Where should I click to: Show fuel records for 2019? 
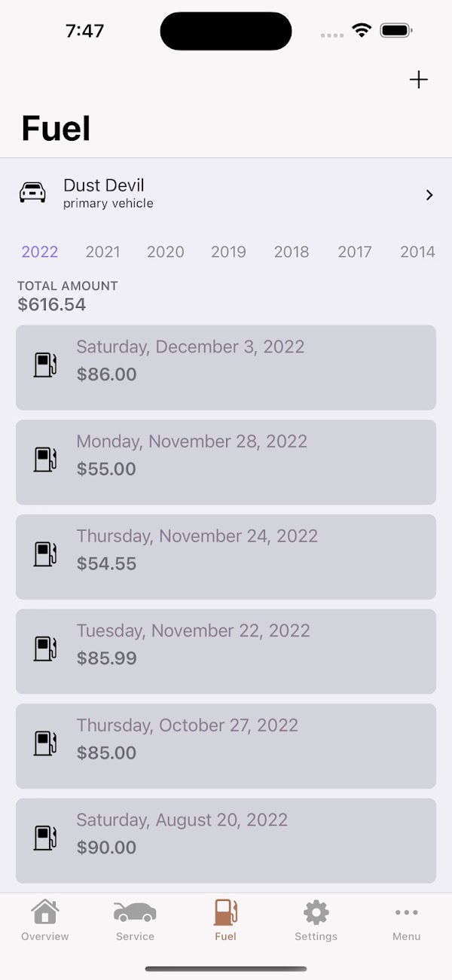pyautogui.click(x=228, y=252)
